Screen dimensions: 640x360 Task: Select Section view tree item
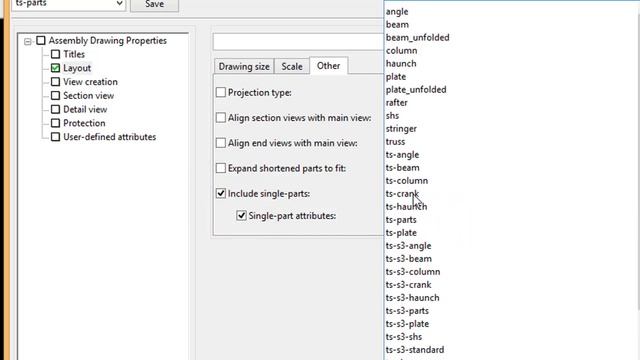coord(89,96)
